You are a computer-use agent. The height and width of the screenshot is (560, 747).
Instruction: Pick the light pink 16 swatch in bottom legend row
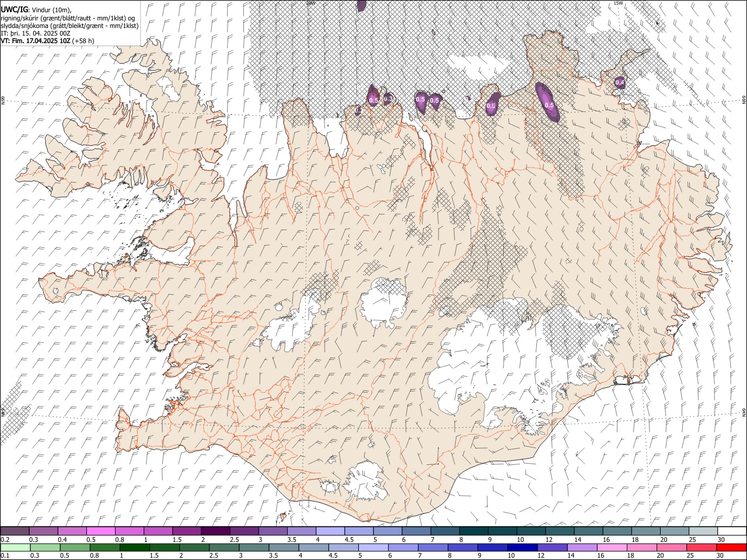(x=612, y=548)
